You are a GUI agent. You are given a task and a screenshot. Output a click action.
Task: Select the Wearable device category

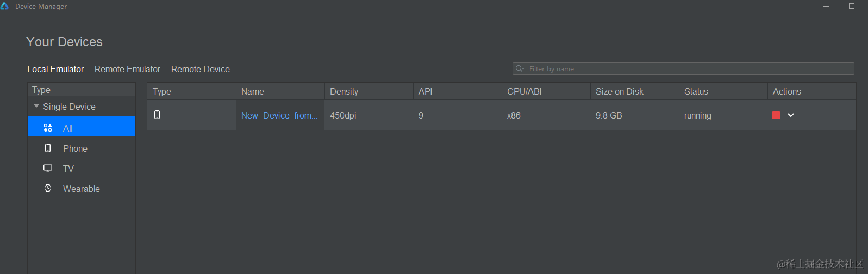(82, 189)
